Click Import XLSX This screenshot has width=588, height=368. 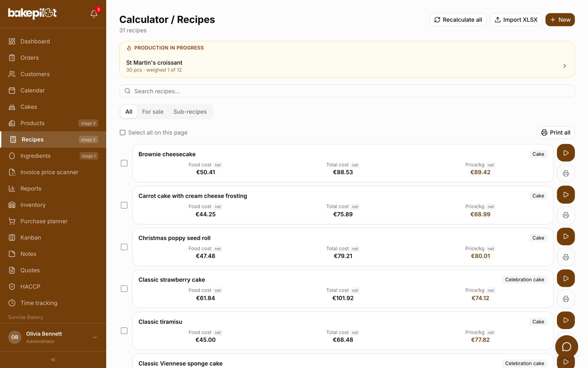[516, 20]
